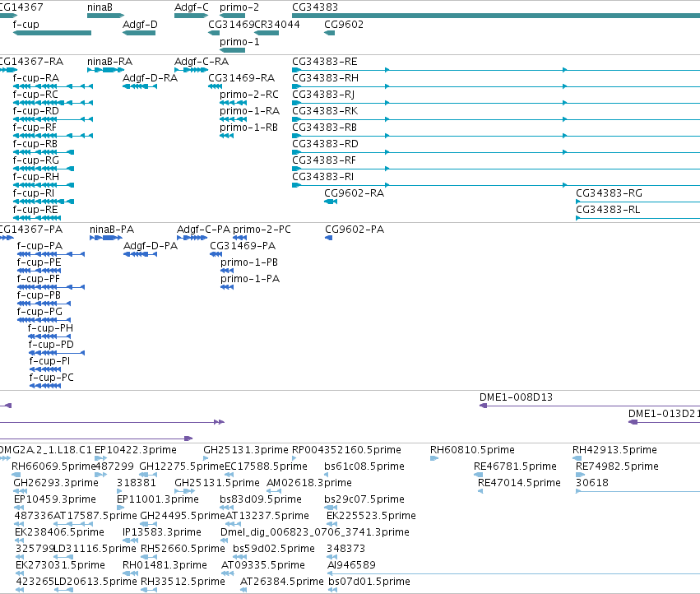Click the CG34383-RD transcript

tap(496, 152)
